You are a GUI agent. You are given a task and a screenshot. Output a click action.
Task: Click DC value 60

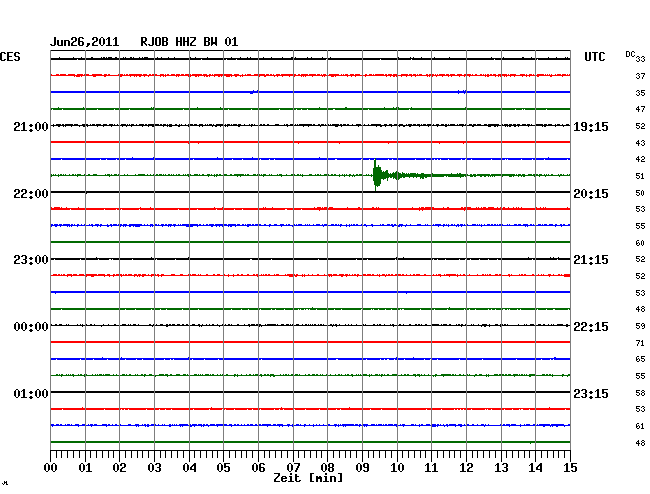640,243
